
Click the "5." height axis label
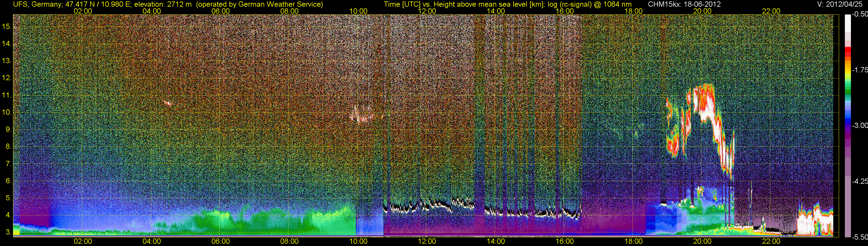point(8,198)
